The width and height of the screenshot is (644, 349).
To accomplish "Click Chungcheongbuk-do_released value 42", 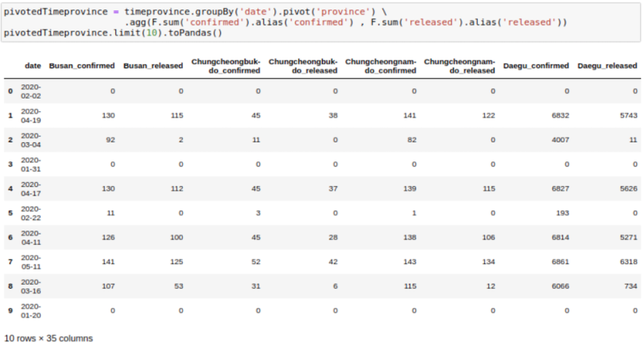I will (333, 262).
